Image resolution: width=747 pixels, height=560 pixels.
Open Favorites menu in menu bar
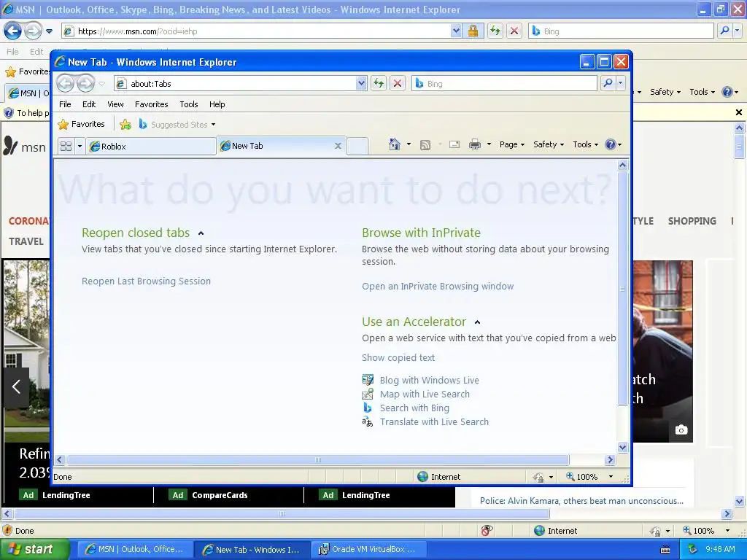152,104
